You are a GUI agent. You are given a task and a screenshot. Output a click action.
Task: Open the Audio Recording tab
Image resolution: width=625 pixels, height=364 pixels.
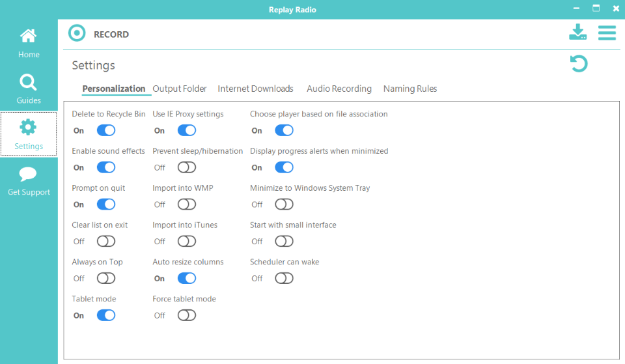(339, 89)
